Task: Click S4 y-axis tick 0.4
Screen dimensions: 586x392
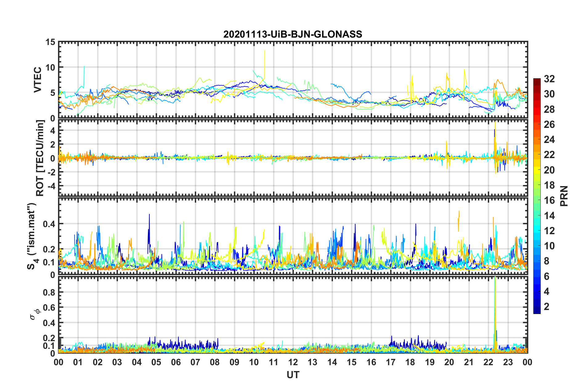Action: [49, 224]
